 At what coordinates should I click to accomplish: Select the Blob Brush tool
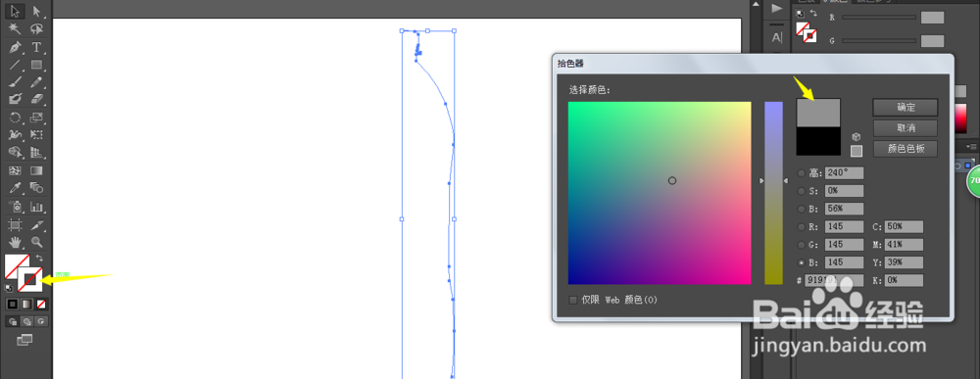tap(16, 99)
